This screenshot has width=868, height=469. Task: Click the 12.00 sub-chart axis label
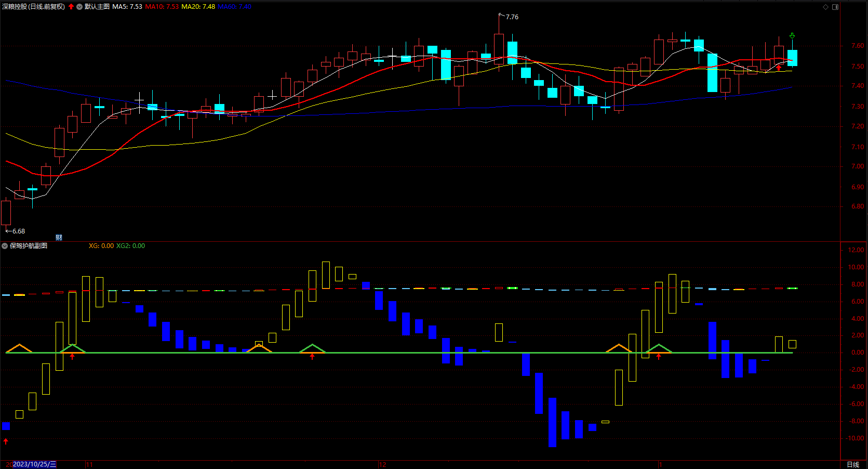pyautogui.click(x=856, y=250)
